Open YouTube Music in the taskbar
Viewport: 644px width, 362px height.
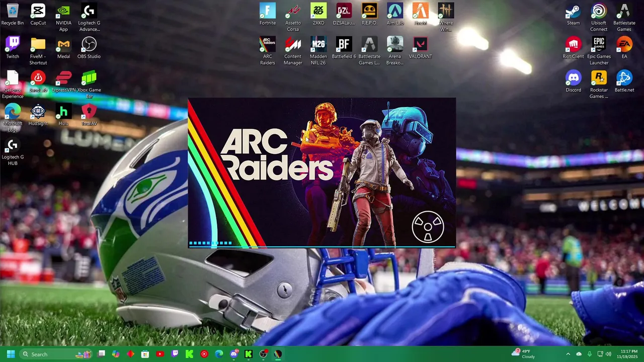pos(204,354)
